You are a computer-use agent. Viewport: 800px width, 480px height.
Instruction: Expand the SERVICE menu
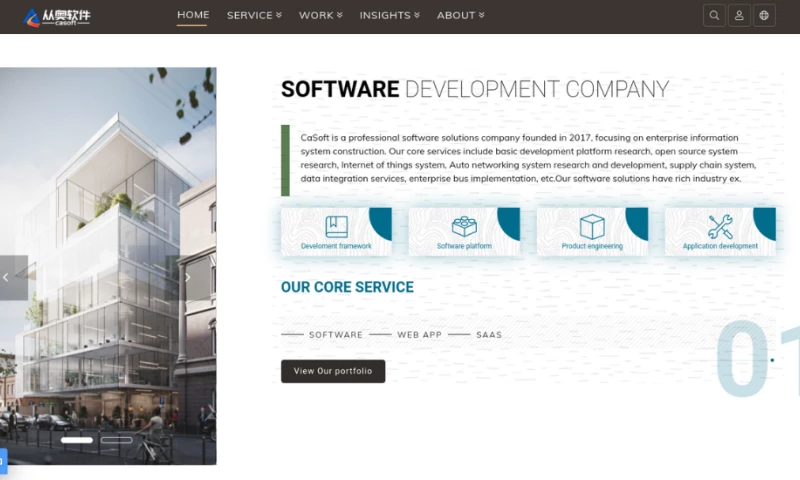(x=254, y=15)
